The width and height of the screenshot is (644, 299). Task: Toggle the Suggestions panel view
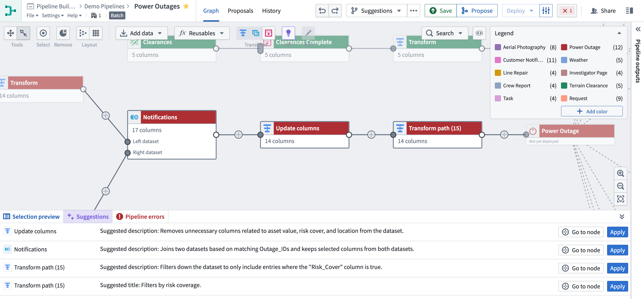pyautogui.click(x=87, y=216)
